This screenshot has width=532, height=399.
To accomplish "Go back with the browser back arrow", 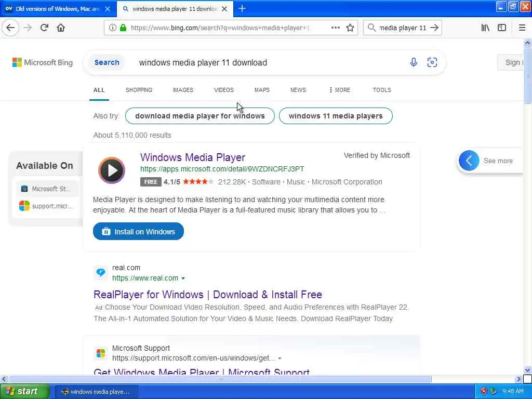I will click(10, 28).
